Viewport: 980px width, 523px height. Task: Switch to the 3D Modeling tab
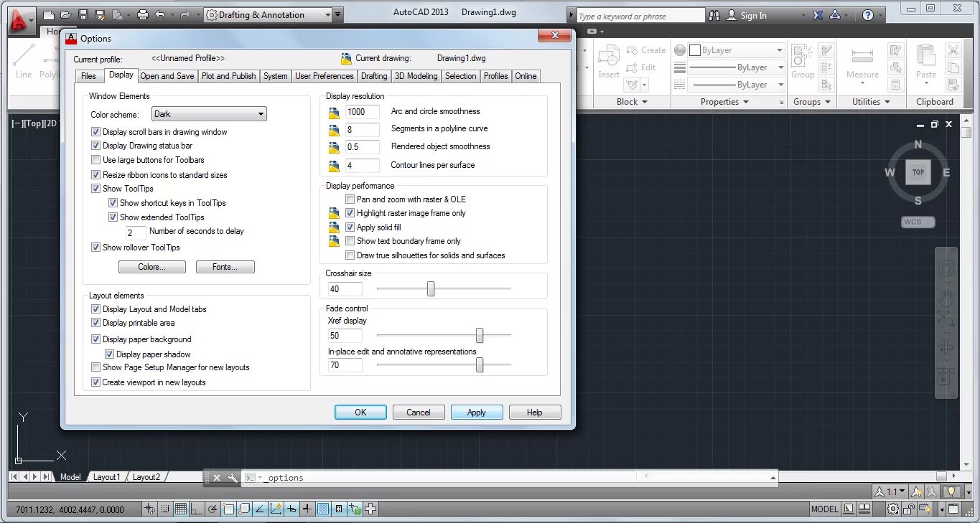pos(416,76)
